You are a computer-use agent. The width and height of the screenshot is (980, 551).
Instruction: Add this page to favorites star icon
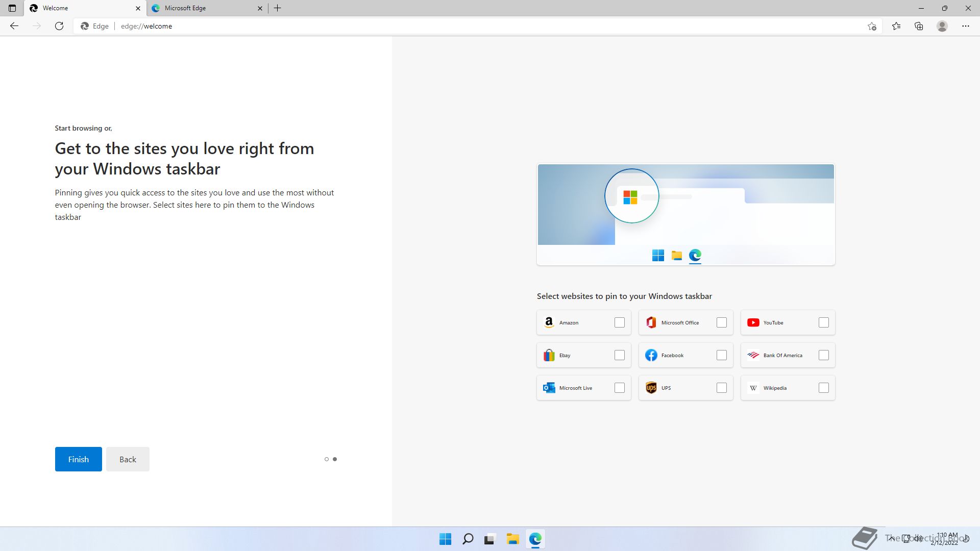tap(872, 26)
